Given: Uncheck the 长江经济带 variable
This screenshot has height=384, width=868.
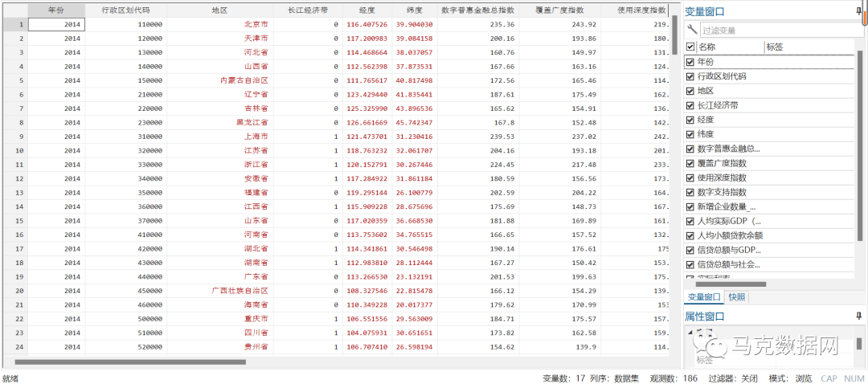Looking at the screenshot, I should pyautogui.click(x=690, y=104).
